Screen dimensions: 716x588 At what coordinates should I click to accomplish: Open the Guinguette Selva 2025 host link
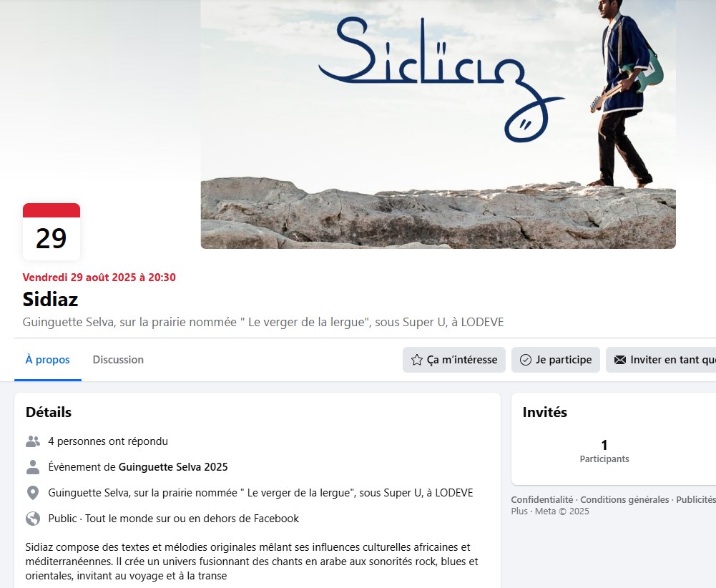click(x=173, y=467)
